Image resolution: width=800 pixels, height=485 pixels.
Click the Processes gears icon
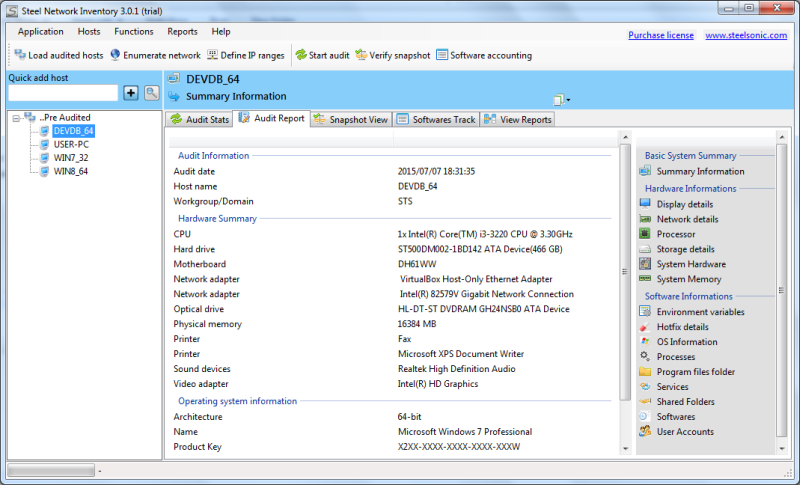tap(645, 356)
